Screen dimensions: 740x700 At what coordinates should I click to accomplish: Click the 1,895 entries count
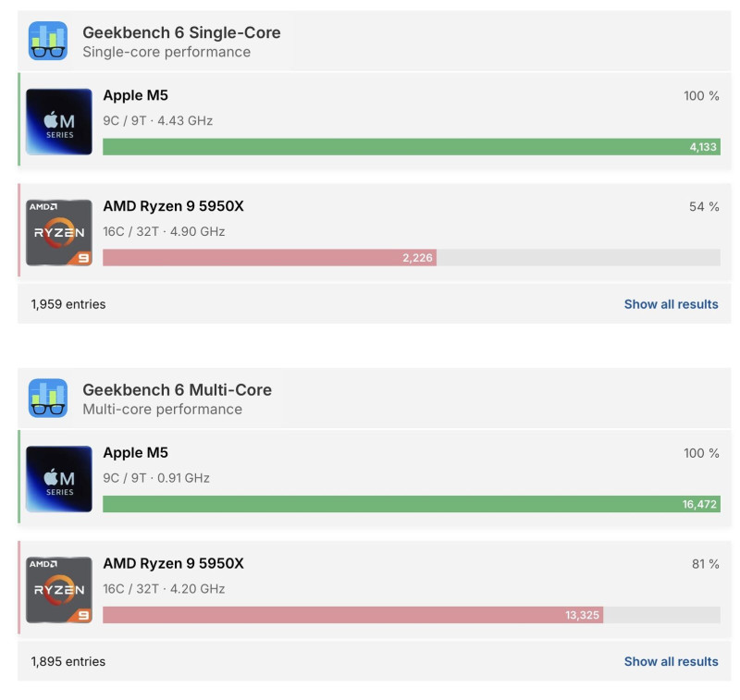pyautogui.click(x=68, y=661)
